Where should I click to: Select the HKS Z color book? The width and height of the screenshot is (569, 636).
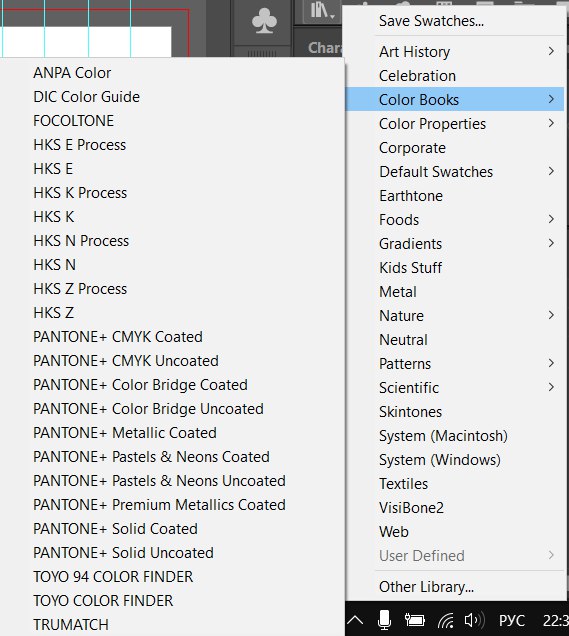172,313
